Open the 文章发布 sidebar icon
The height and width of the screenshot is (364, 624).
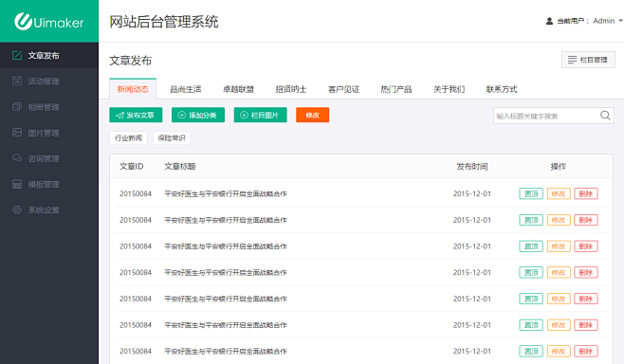[x=17, y=55]
